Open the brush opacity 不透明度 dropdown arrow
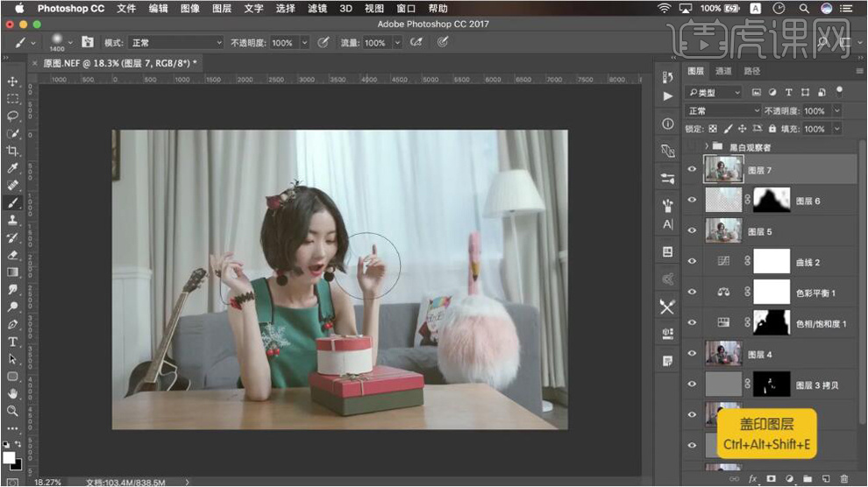Image resolution: width=868 pixels, height=487 pixels. pyautogui.click(x=304, y=43)
